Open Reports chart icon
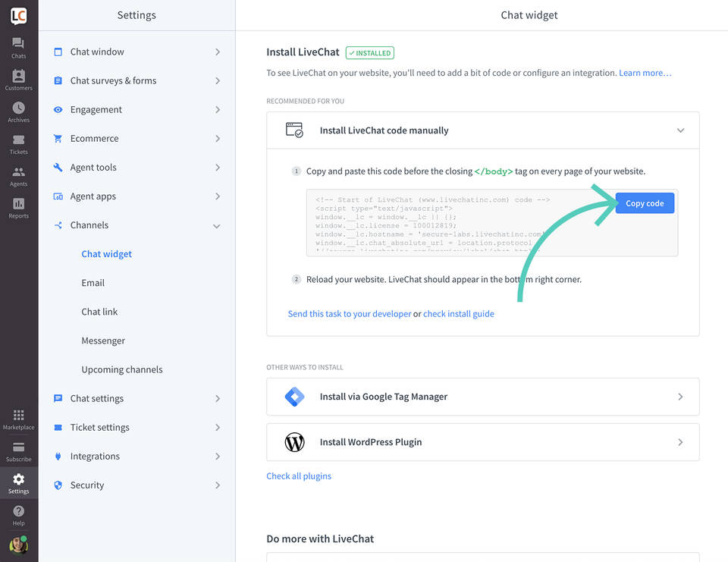 (18, 207)
